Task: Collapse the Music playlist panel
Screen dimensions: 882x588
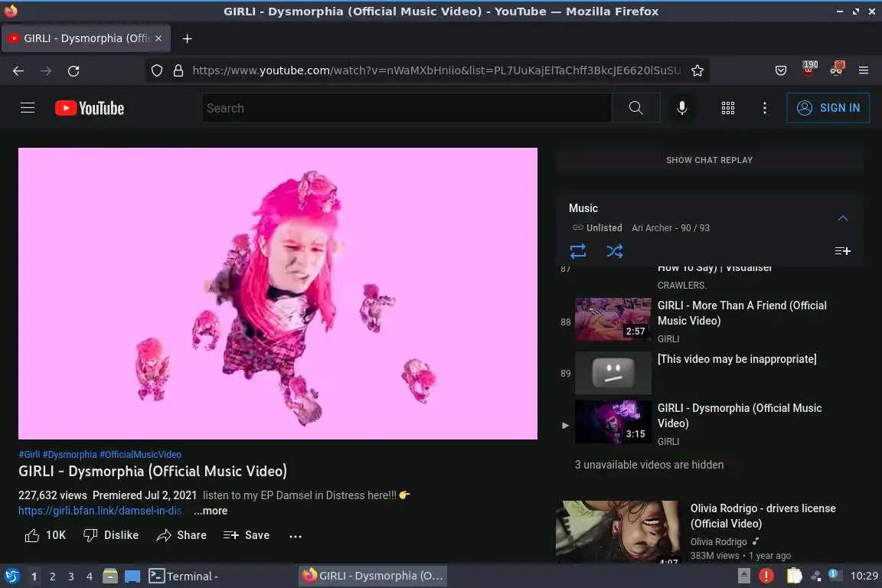Action: (x=843, y=218)
